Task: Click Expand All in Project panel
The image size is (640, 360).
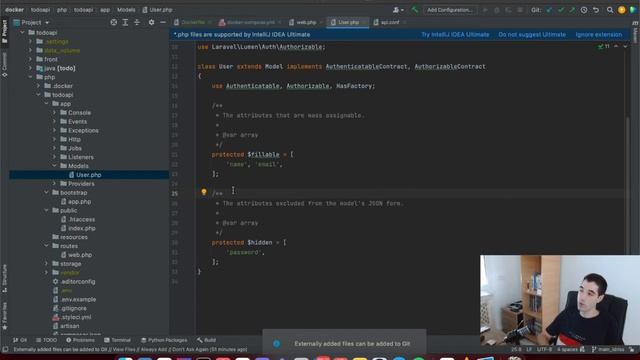Action: click(125, 22)
